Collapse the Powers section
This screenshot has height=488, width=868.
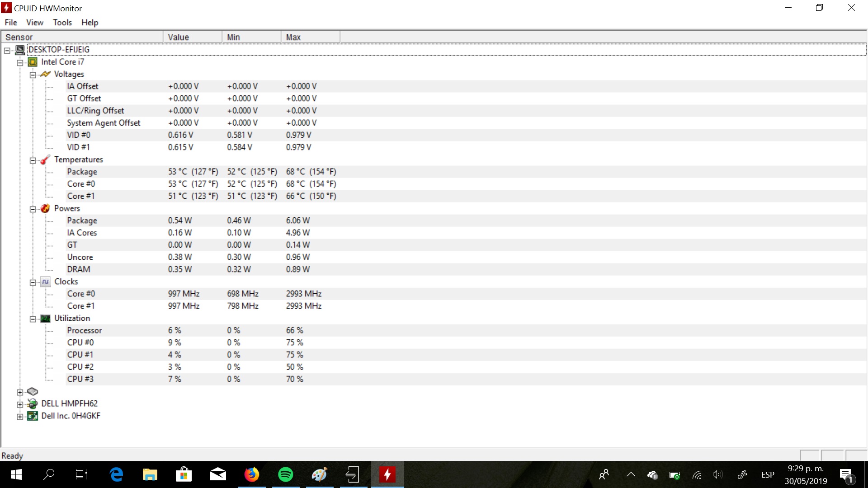[33, 209]
